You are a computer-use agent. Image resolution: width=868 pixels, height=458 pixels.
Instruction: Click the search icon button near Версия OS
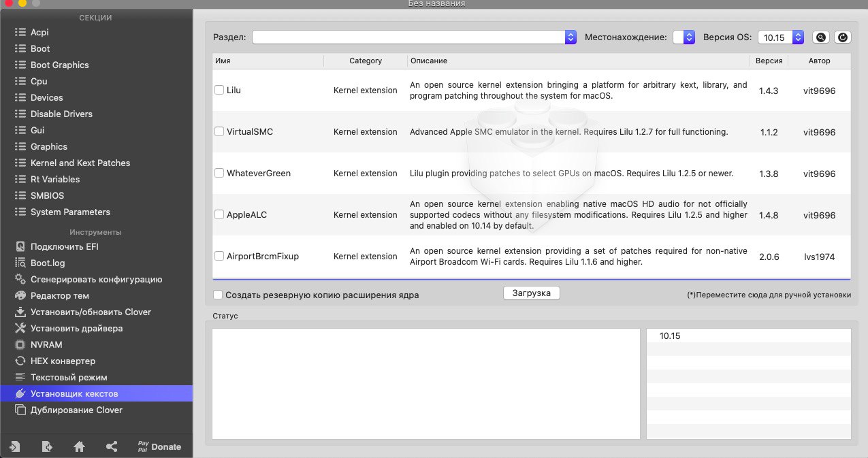pos(821,37)
